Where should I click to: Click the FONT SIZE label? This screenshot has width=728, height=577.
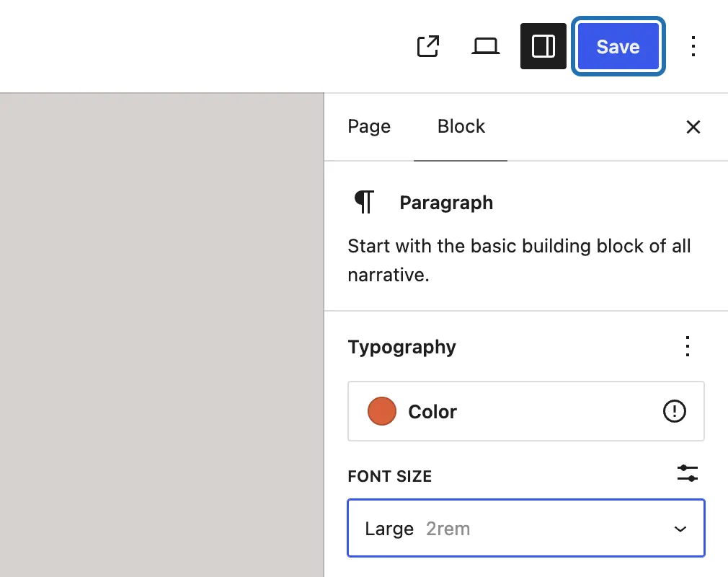(x=389, y=476)
